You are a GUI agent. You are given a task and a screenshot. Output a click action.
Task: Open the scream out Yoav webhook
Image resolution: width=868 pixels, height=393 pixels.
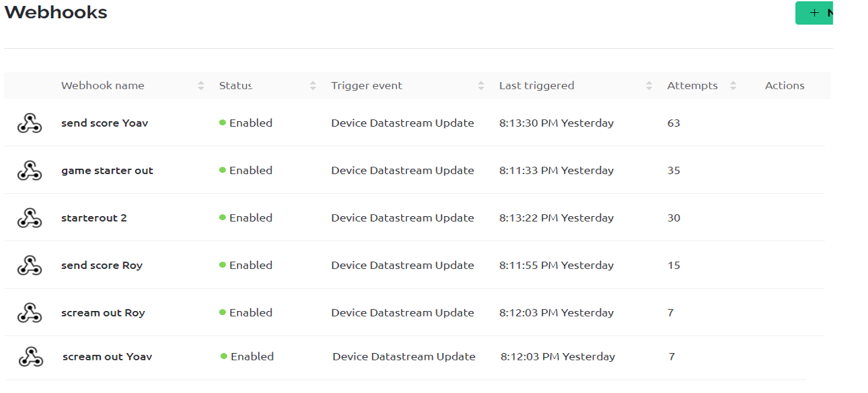pyautogui.click(x=107, y=357)
